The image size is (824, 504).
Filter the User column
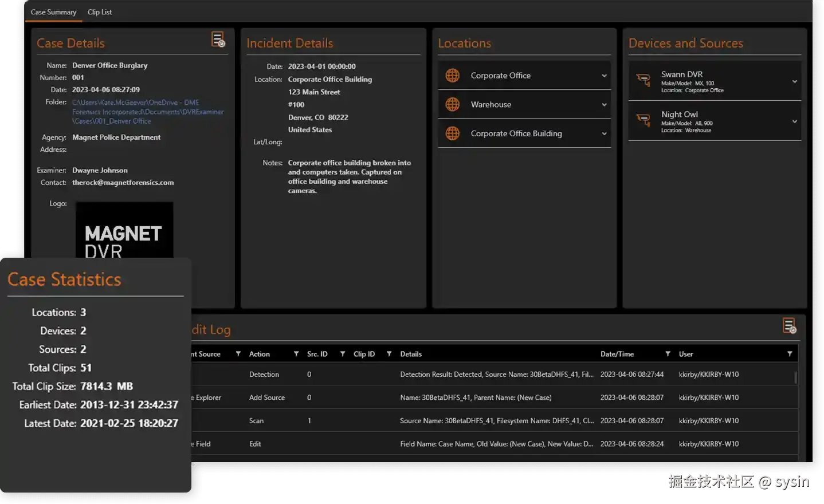click(x=790, y=354)
